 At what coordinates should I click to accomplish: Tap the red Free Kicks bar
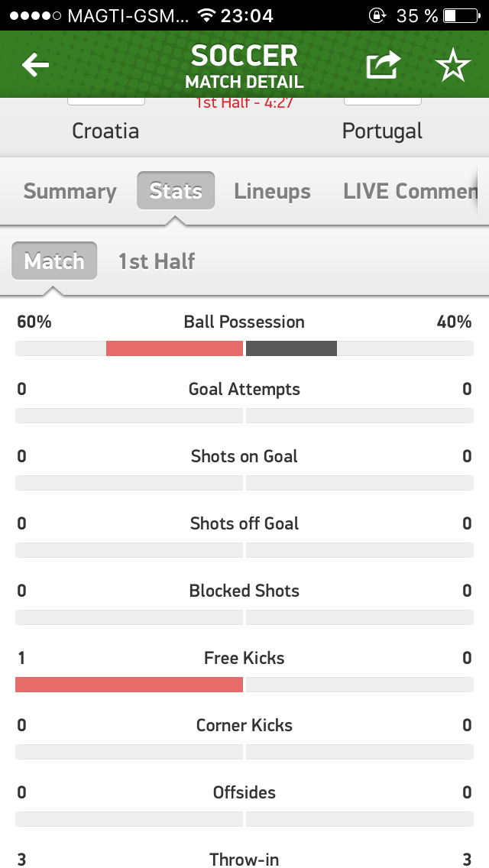tap(129, 684)
